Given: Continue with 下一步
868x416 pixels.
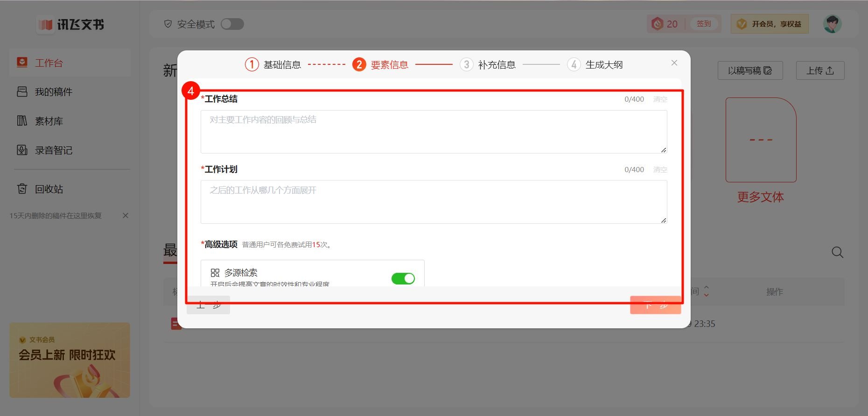Looking at the screenshot, I should pyautogui.click(x=656, y=305).
